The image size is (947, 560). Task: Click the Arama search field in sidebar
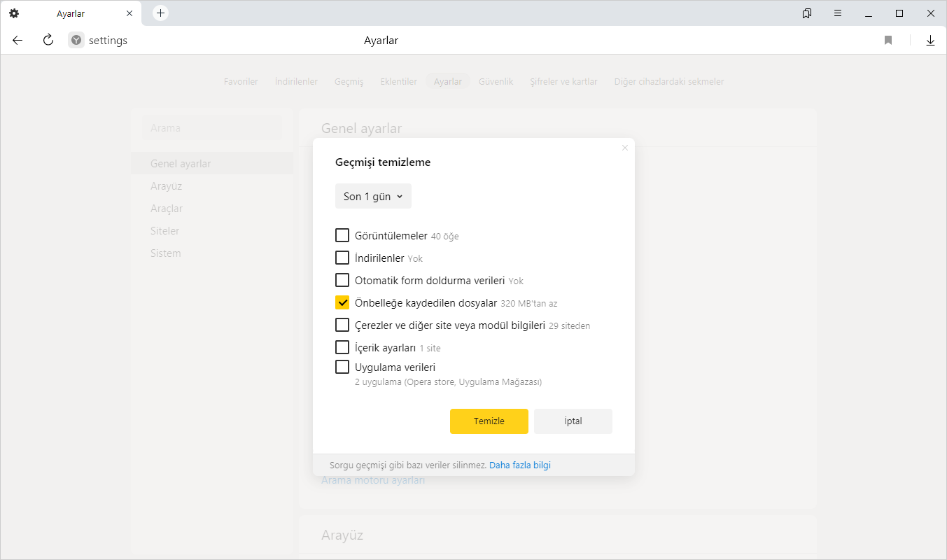pyautogui.click(x=211, y=128)
